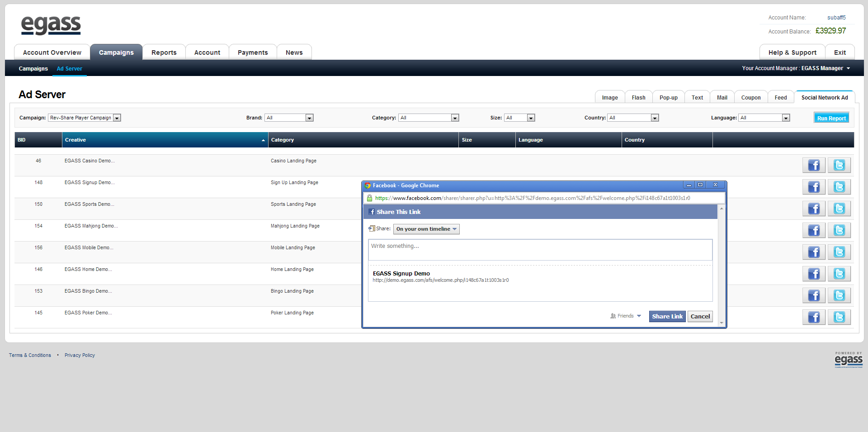This screenshot has height=432, width=868.
Task: Click the padlock icon in Facebook popup address bar
Action: coord(369,198)
